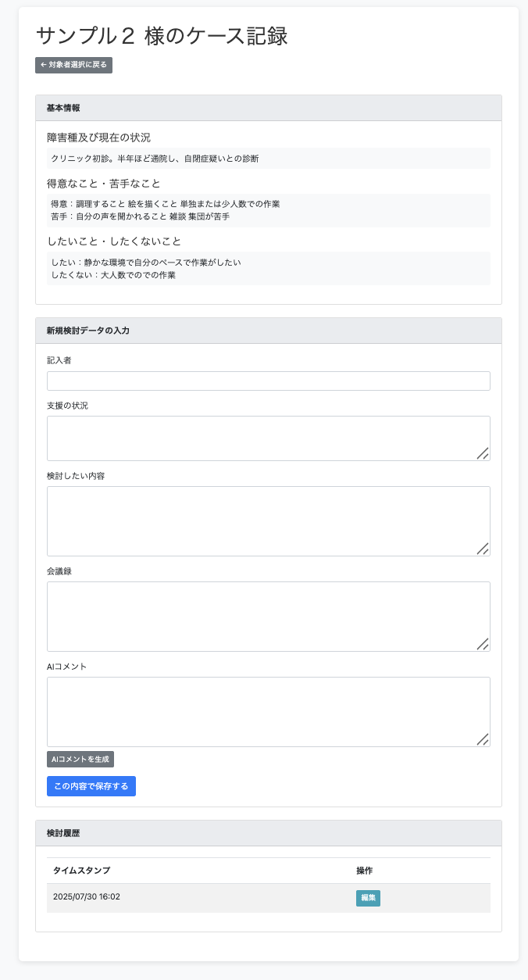Click inside the 検討したい内容 text area
528x980 pixels.
click(258, 520)
